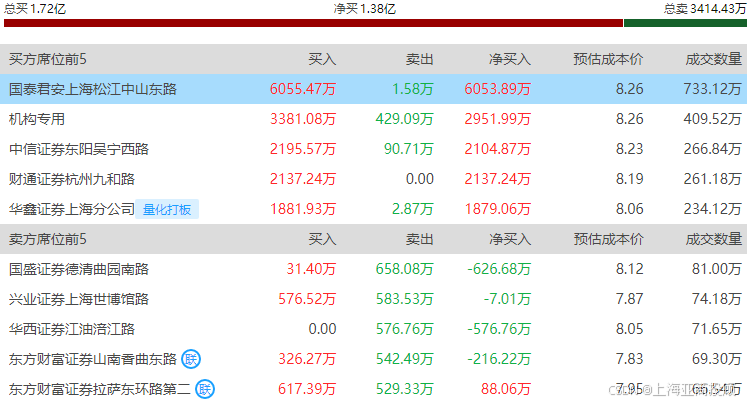Click the 617.39万 buy amount
Screen dimensions: 747x403
(x=307, y=389)
